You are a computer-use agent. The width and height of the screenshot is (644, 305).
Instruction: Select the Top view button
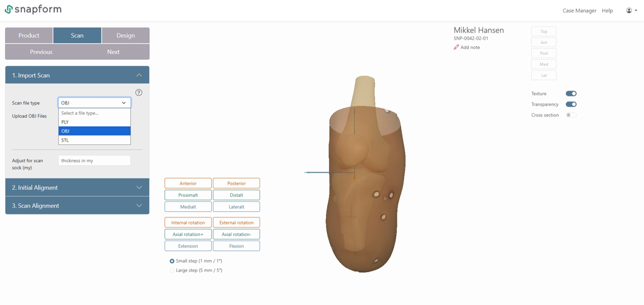tap(544, 31)
